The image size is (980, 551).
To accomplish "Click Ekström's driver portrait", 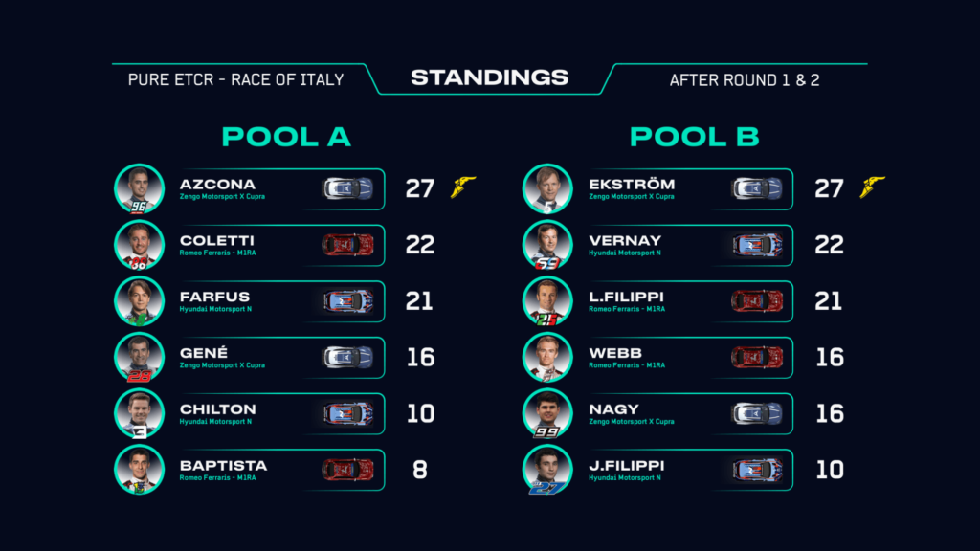I will (547, 188).
